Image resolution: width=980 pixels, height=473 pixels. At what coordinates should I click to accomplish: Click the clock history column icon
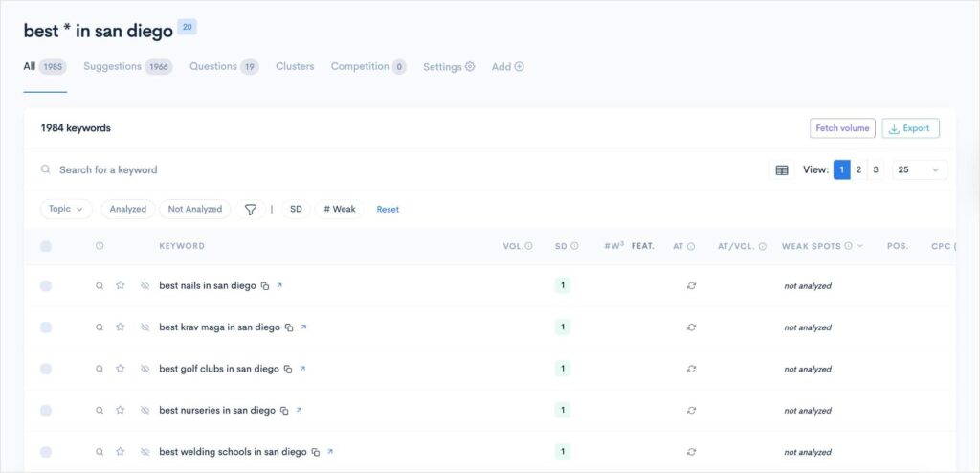tap(100, 246)
